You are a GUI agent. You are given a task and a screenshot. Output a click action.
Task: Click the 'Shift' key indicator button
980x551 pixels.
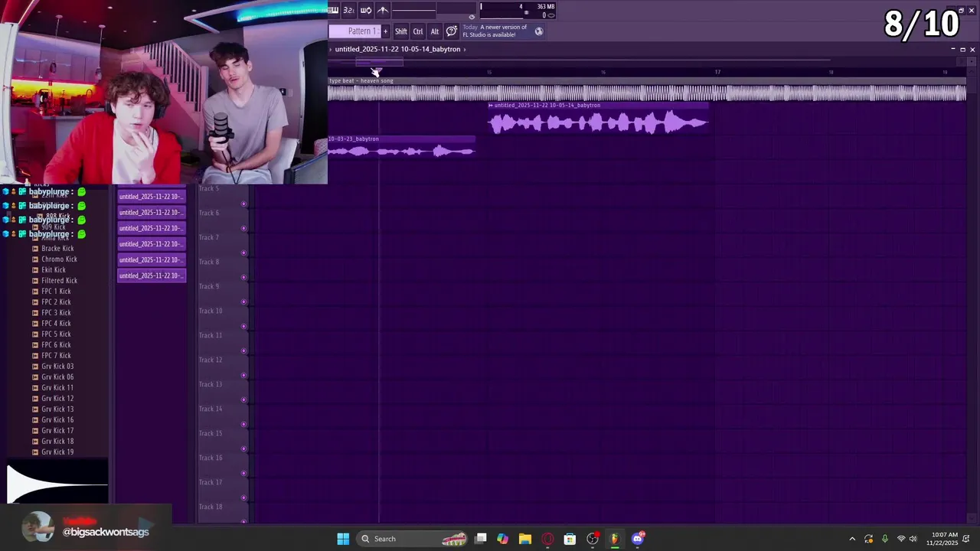pos(401,31)
